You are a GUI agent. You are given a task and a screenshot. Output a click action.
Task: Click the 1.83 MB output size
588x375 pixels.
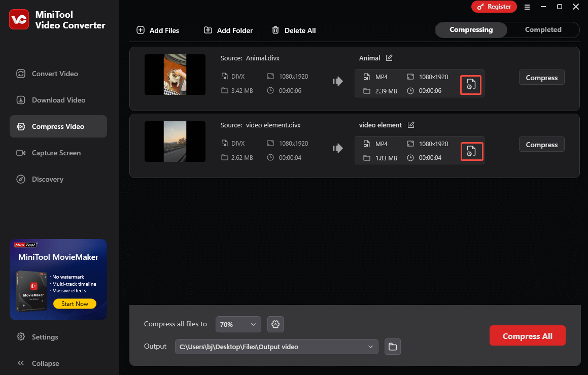pyautogui.click(x=386, y=158)
